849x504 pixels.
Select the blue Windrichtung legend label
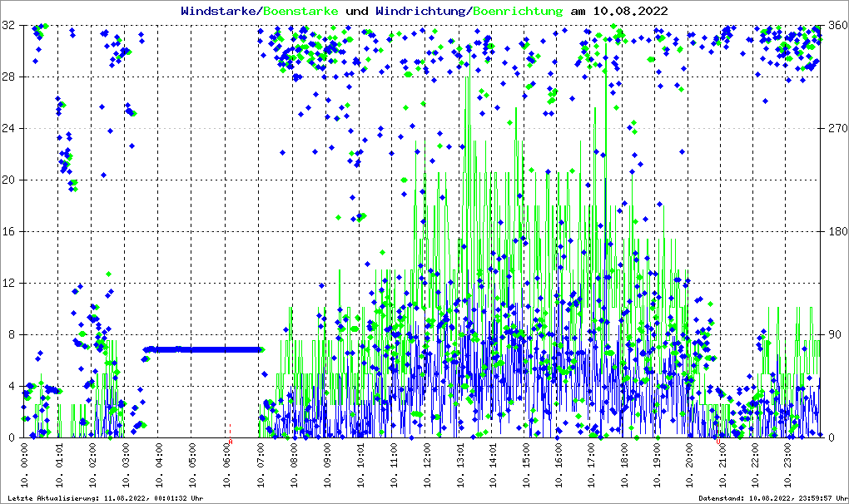(x=421, y=12)
